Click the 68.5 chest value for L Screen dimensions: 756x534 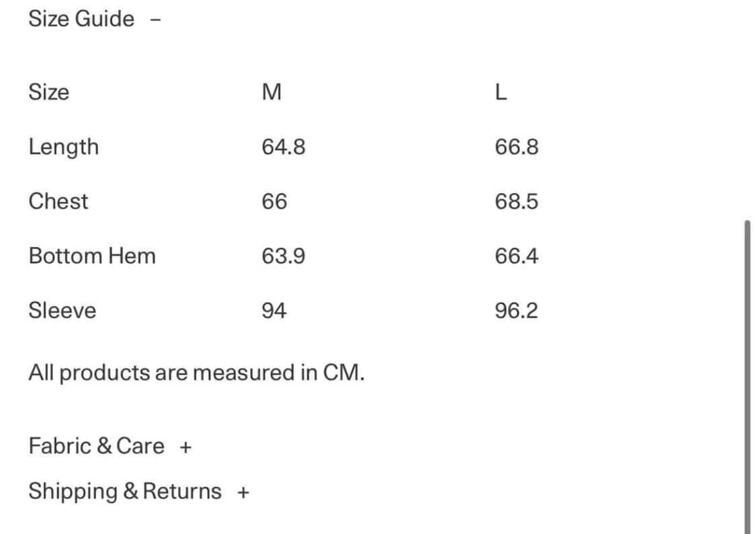click(x=516, y=202)
